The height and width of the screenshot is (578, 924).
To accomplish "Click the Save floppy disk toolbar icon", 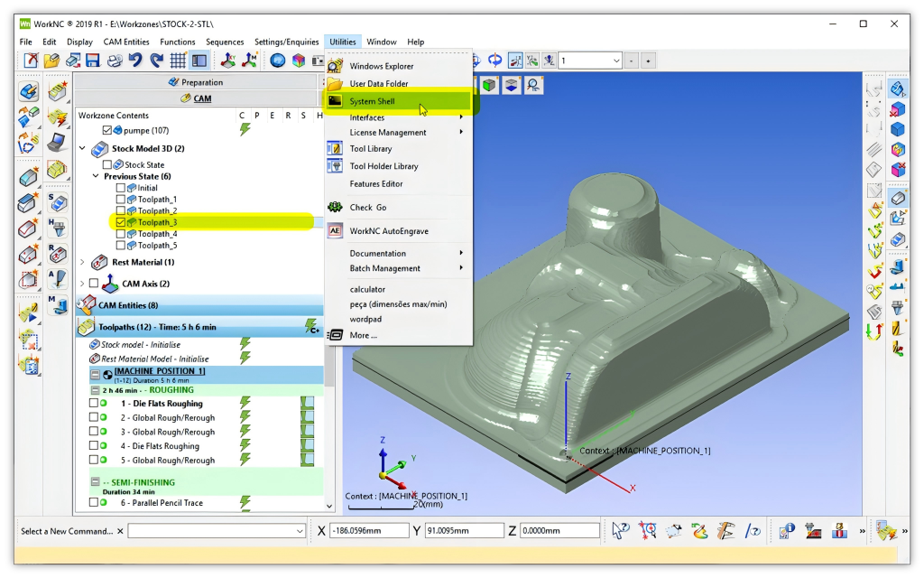I will tap(93, 61).
